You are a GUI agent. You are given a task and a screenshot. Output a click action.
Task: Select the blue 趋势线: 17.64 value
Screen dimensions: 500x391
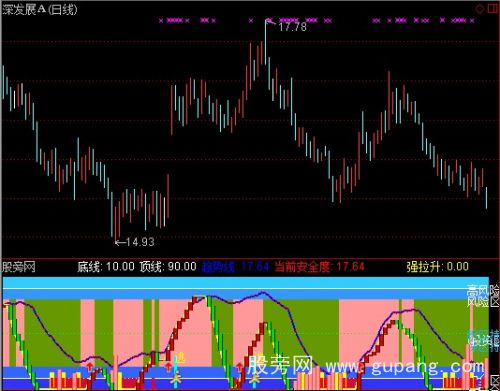click(235, 267)
